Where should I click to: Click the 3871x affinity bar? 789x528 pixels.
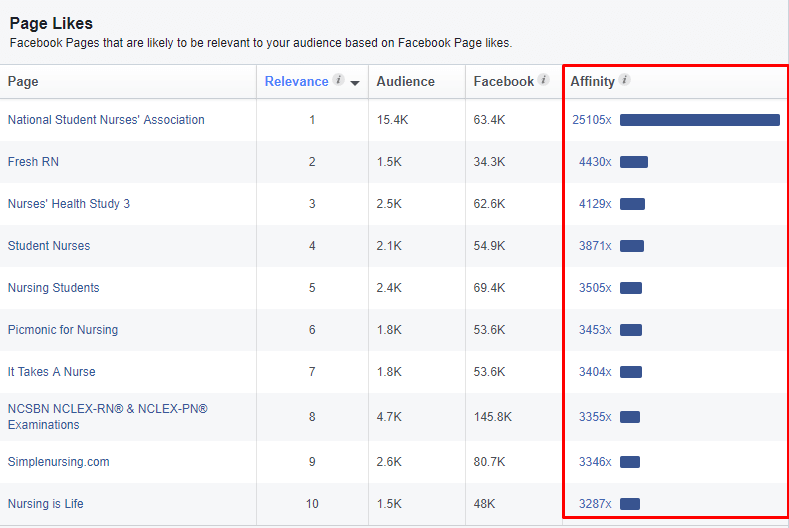coord(632,246)
